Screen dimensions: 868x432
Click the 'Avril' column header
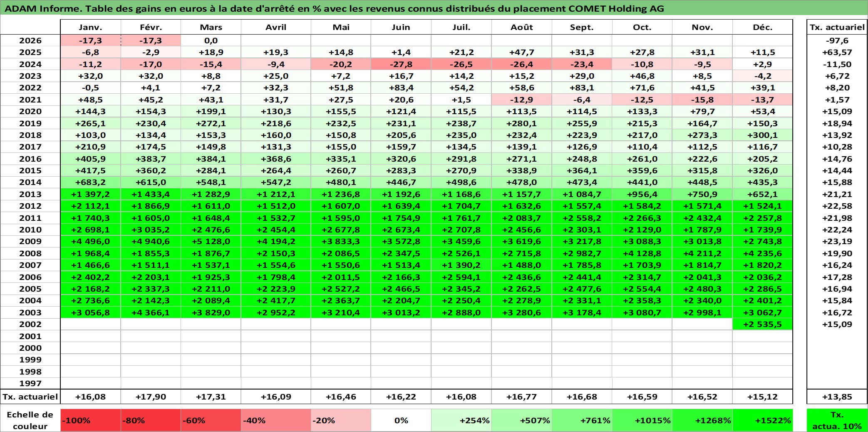pos(276,27)
